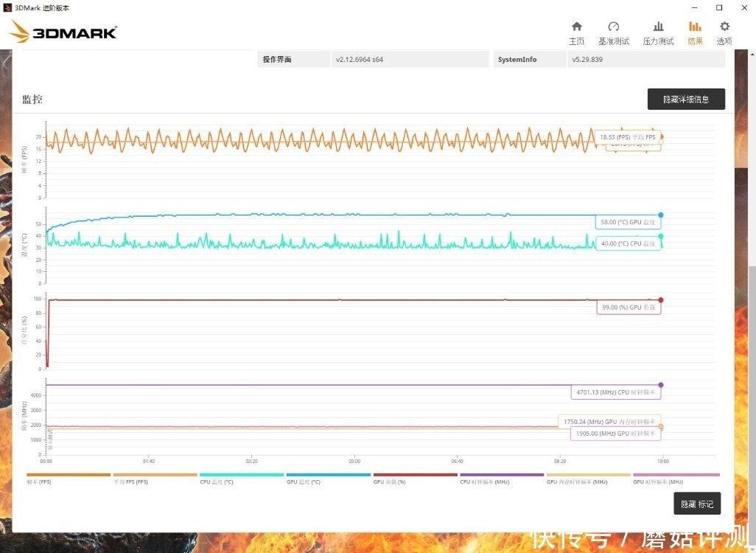Open the 选项 options gear icon
Image resolution: width=756 pixels, height=553 pixels.
point(724,32)
